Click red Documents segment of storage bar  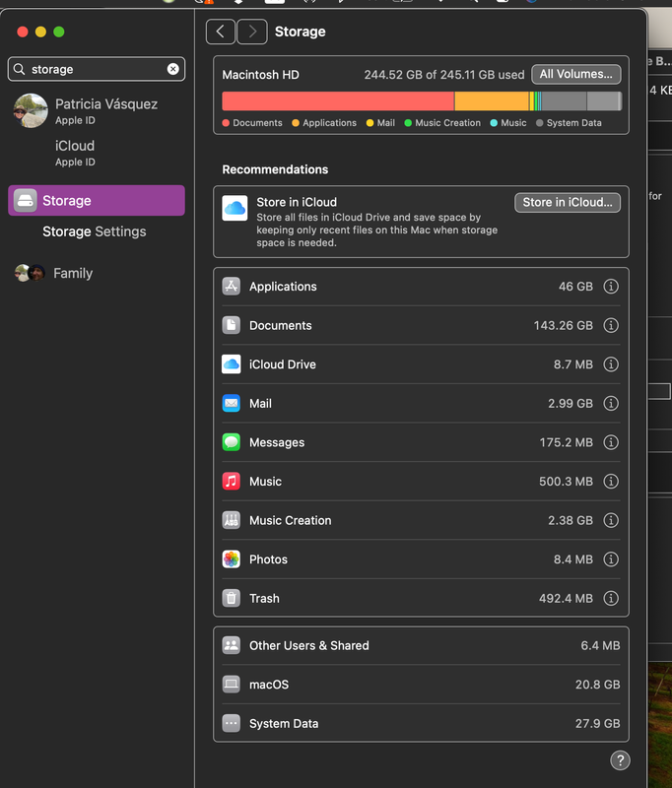click(338, 101)
